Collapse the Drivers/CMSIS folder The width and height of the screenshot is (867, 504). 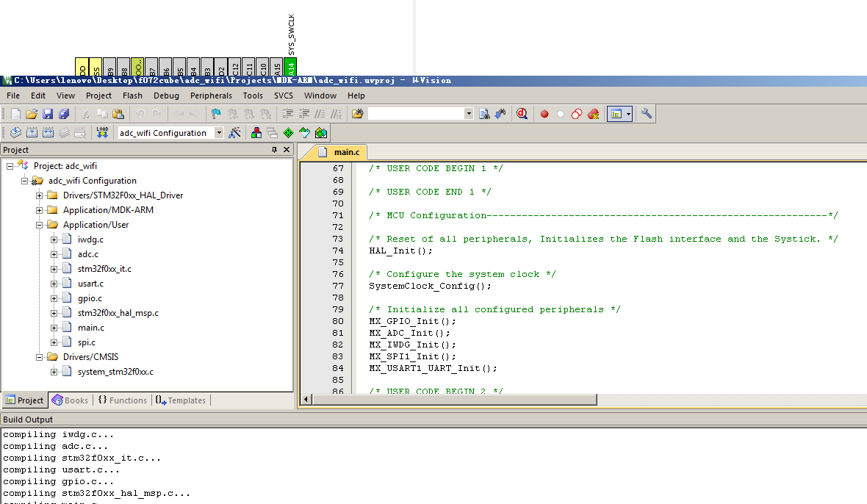[x=39, y=357]
